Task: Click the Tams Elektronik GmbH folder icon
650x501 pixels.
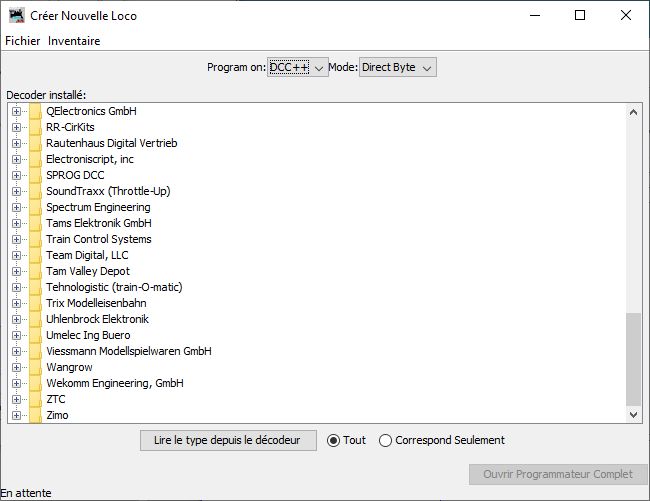Action: [36, 223]
